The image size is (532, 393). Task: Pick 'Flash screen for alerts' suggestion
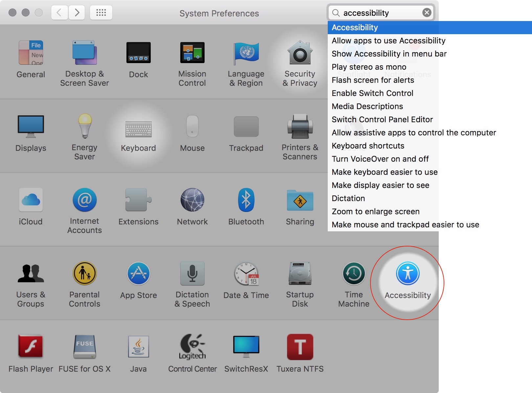[373, 80]
